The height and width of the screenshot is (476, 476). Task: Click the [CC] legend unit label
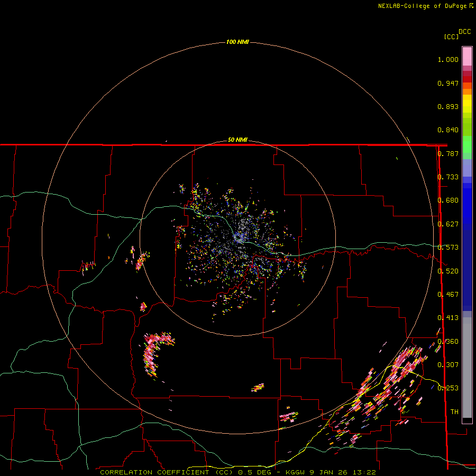pyautogui.click(x=451, y=36)
